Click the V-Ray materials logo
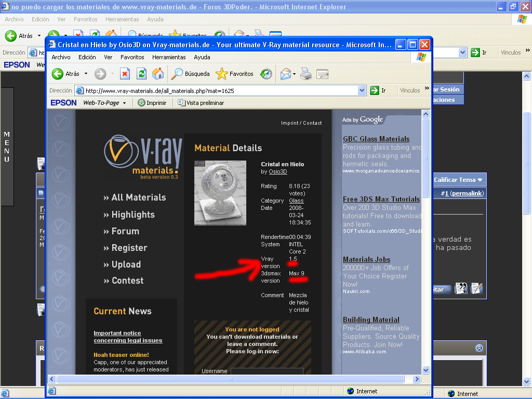Screen dimensions: 532x399 [143, 157]
